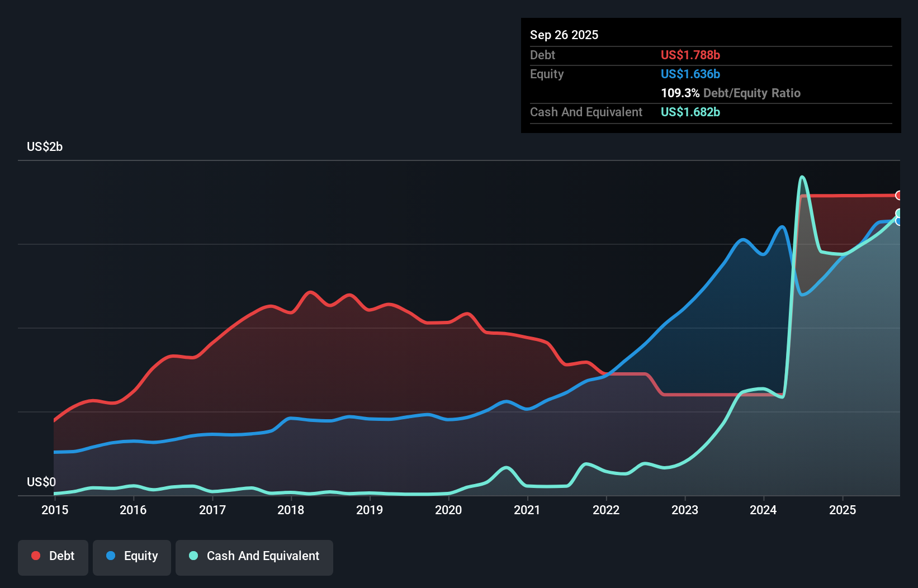Toggle the Equity series visibility
This screenshot has height=588, width=918.
(131, 556)
